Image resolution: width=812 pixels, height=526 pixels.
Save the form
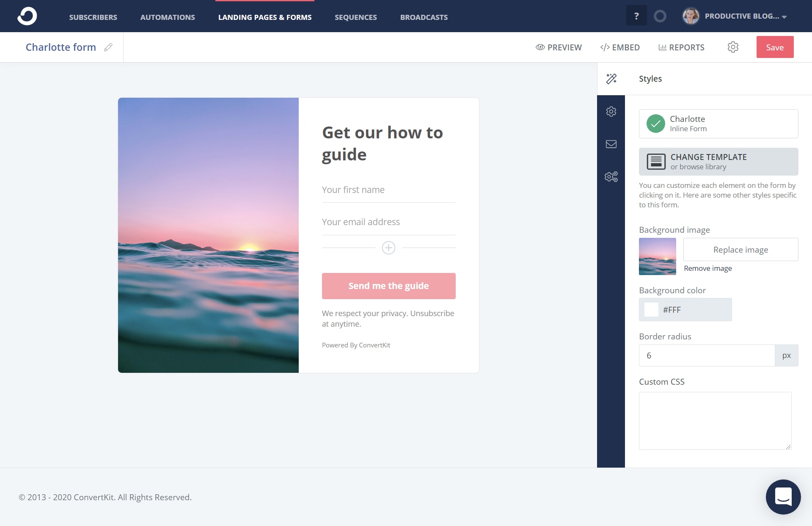pyautogui.click(x=775, y=47)
